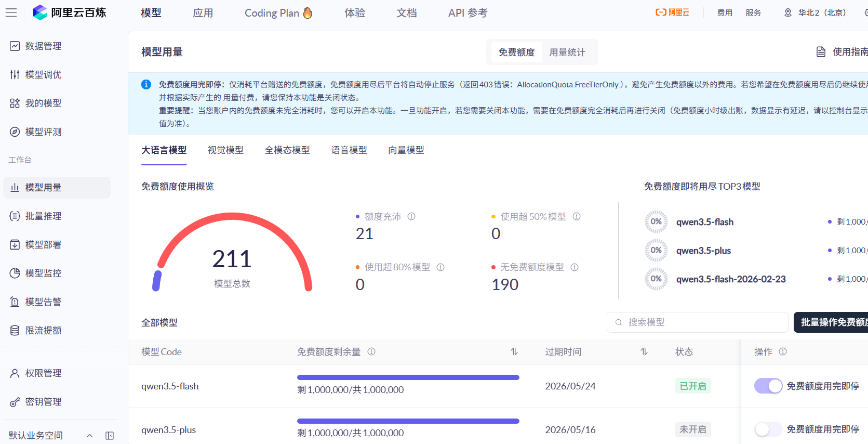Open the 服务 link in header
Screen dimensions: 868x444
pyautogui.click(x=753, y=12)
